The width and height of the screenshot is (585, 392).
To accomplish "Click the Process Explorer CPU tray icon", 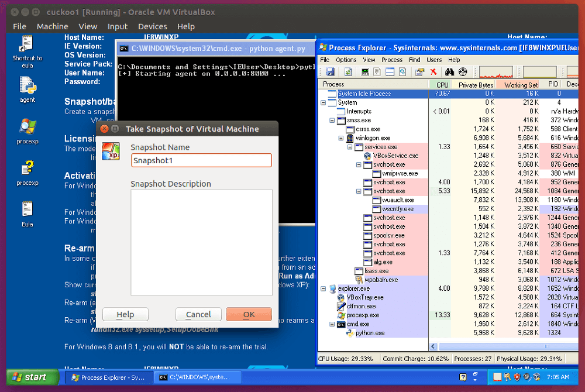I will [x=497, y=377].
